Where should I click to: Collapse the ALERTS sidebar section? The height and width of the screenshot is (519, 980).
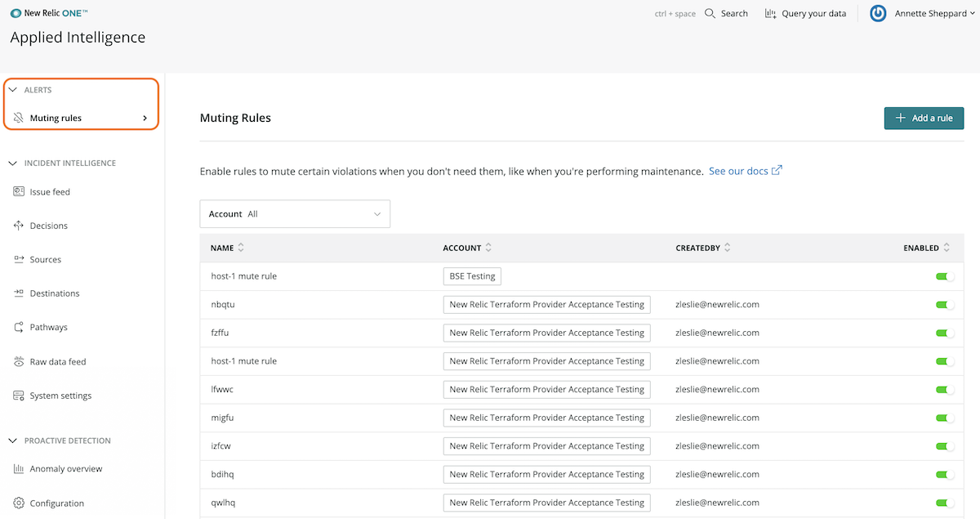13,90
